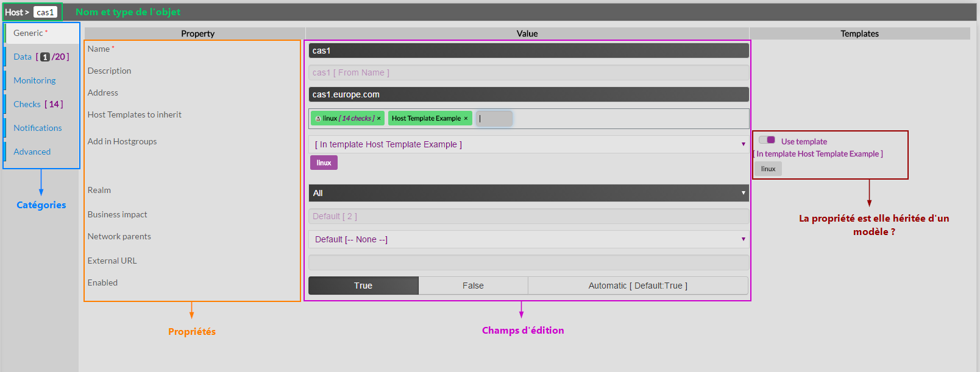
Task: Toggle the Use template switch
Action: (x=767, y=140)
